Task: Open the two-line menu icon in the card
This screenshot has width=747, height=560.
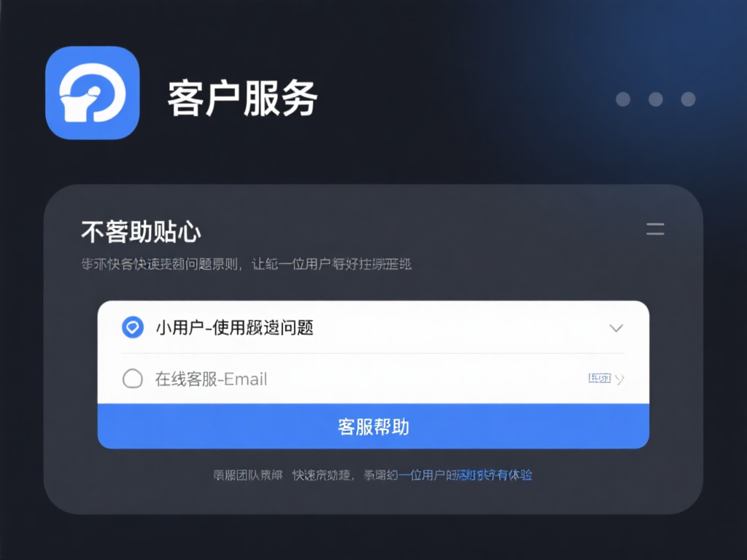Action: point(655,229)
